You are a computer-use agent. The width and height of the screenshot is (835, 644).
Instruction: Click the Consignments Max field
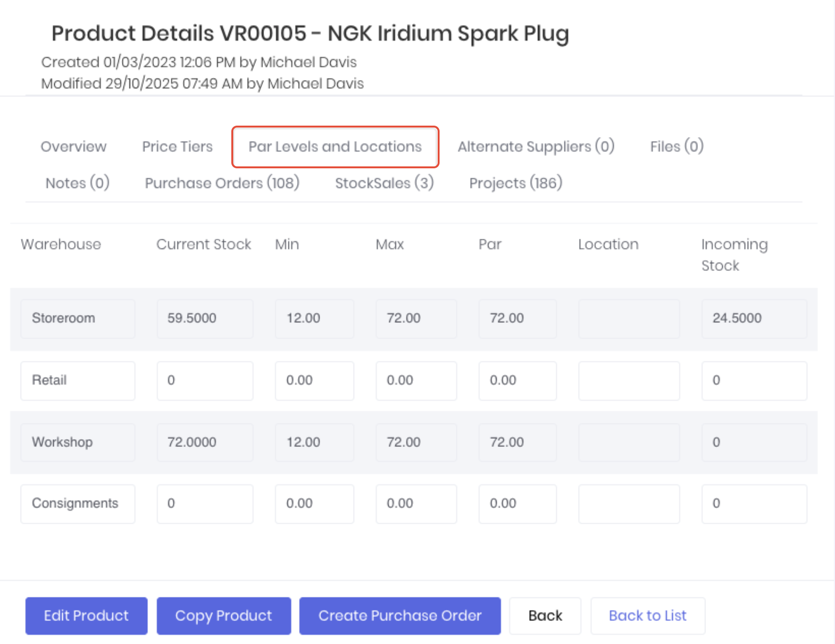[x=416, y=504]
